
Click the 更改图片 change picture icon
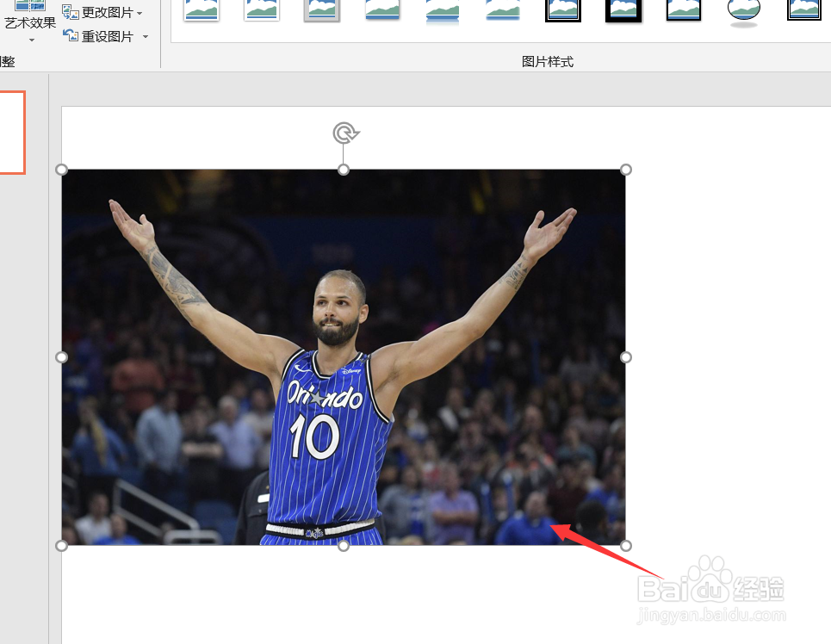pyautogui.click(x=71, y=12)
